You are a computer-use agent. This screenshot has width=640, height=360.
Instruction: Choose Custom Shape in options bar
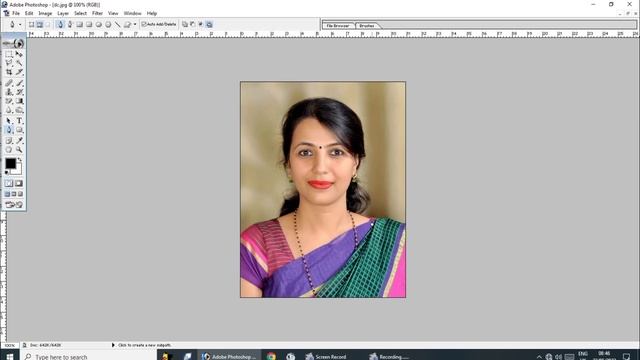pos(127,24)
